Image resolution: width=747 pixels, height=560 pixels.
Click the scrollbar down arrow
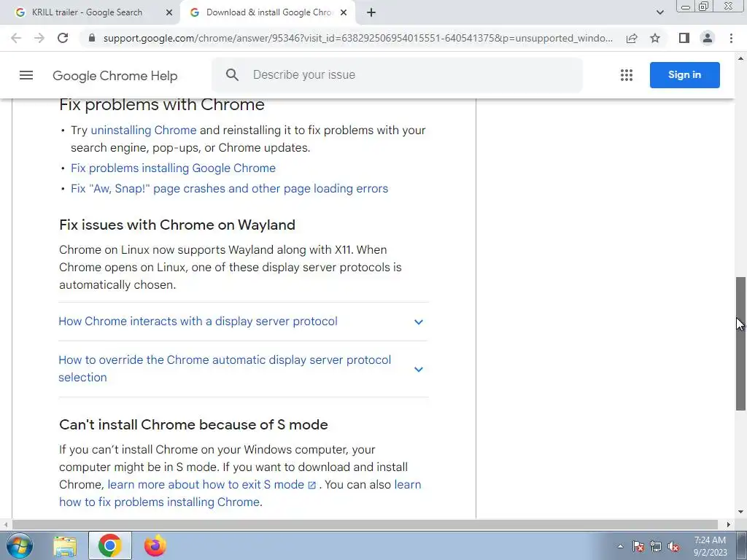pos(741,513)
